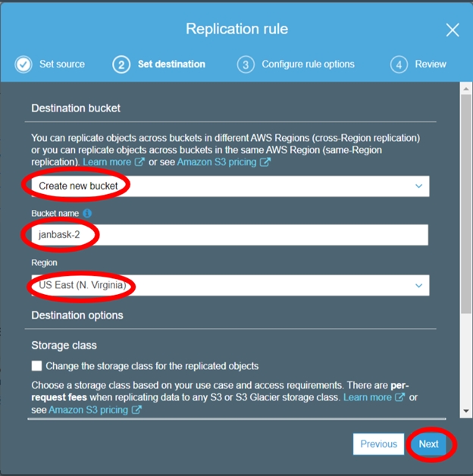473x476 pixels.
Task: Click the scrollbar up arrow
Action: (466, 88)
